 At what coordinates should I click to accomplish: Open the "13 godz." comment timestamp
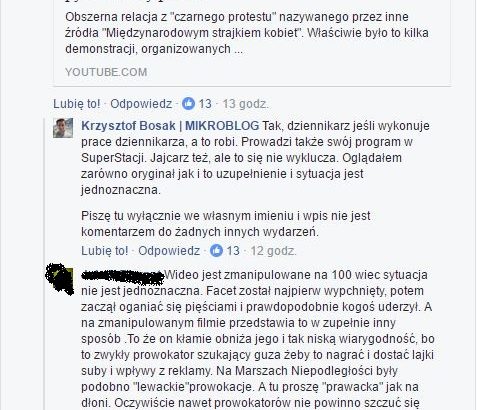245,104
